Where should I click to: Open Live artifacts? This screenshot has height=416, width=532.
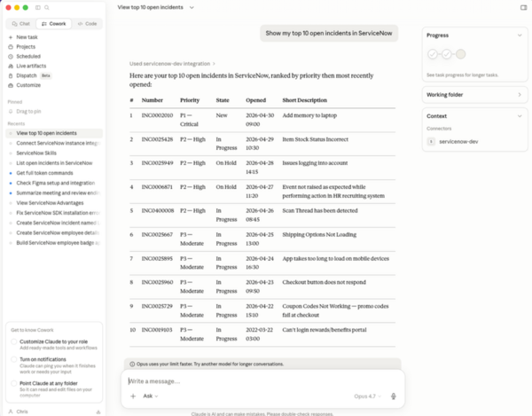pyautogui.click(x=31, y=66)
